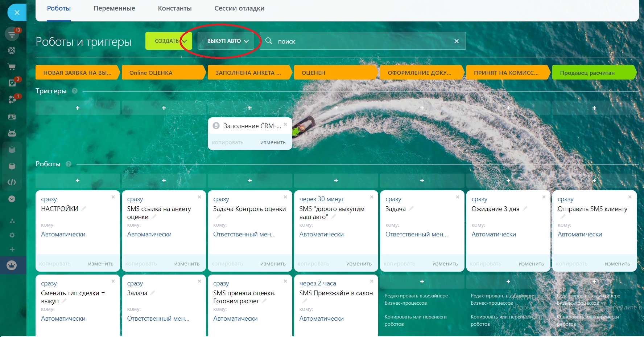This screenshot has height=337, width=644.
Task: Click the plus icon in left sidebar
Action: [x=12, y=249]
